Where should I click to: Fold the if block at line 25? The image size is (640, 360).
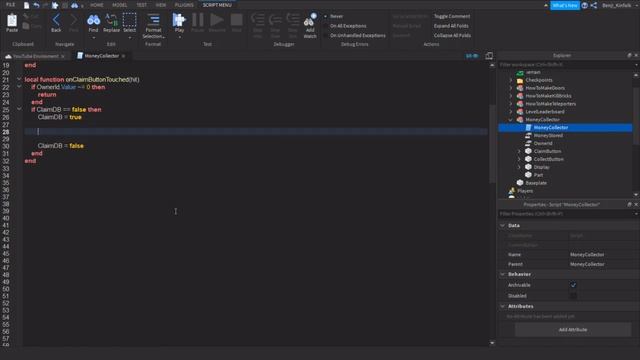[x=19, y=109]
